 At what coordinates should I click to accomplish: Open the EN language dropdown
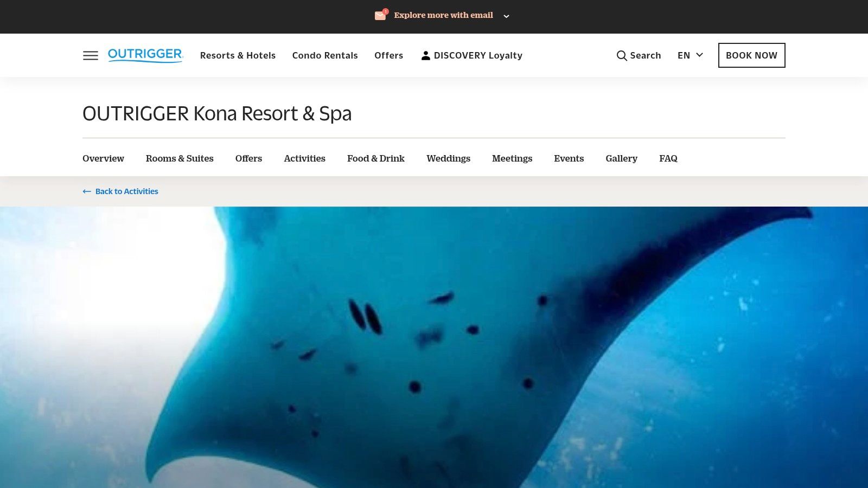tap(690, 55)
